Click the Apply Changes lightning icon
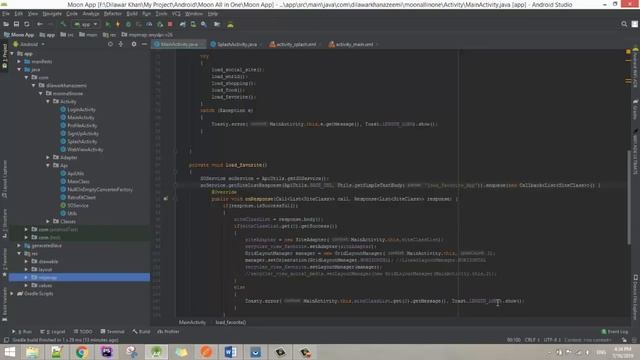Image resolution: width=640 pixels, height=360 pixels. [x=118, y=24]
